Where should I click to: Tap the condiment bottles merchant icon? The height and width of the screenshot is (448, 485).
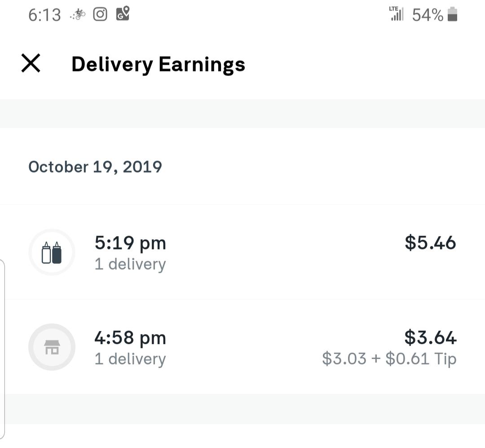52,253
